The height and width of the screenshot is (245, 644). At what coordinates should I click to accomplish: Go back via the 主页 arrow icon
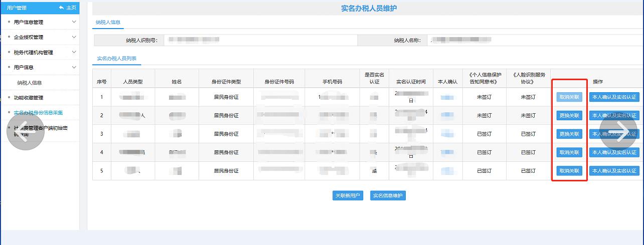(x=62, y=8)
